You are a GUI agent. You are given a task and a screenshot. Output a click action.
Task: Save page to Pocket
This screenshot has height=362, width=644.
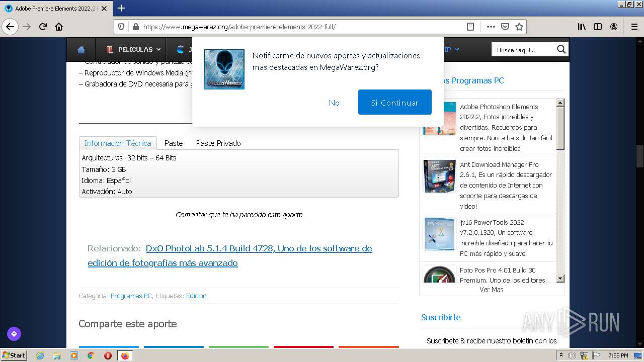pos(505,27)
